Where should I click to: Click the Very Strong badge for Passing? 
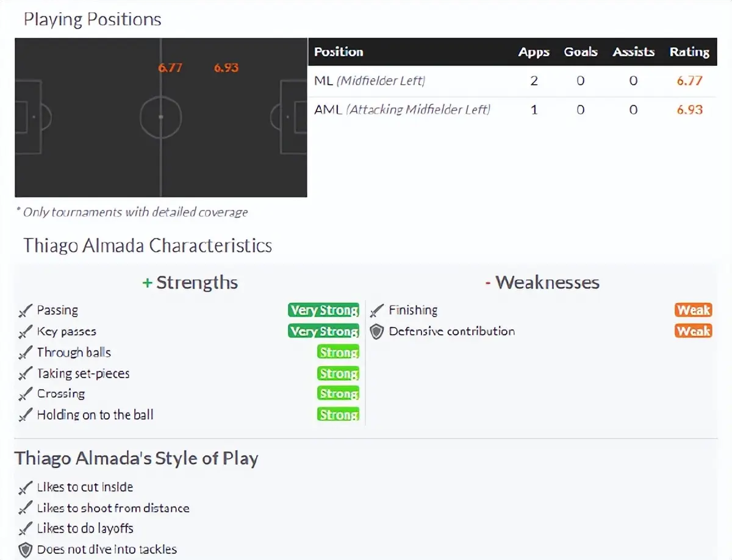323,311
